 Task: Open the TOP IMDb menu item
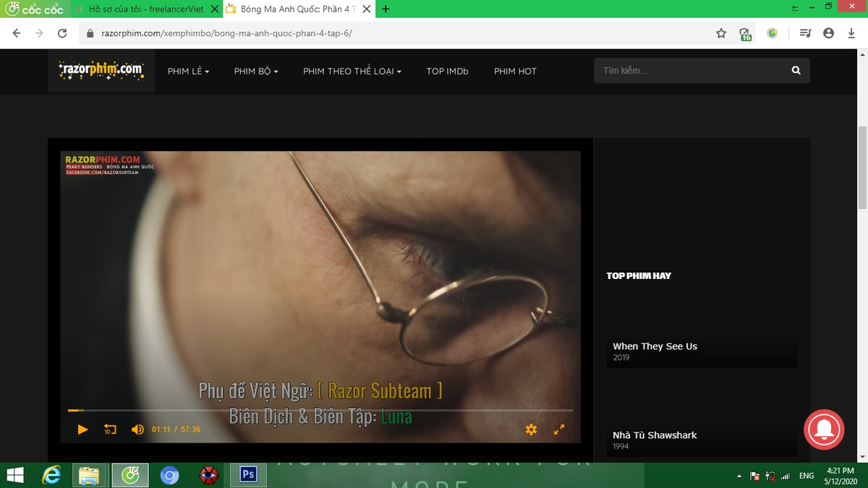(447, 71)
